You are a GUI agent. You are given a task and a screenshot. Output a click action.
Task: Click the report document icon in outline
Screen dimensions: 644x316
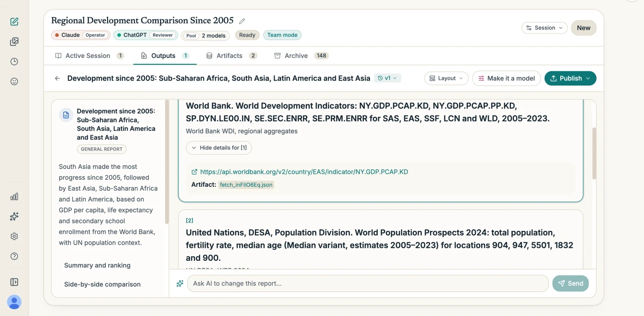pos(66,115)
